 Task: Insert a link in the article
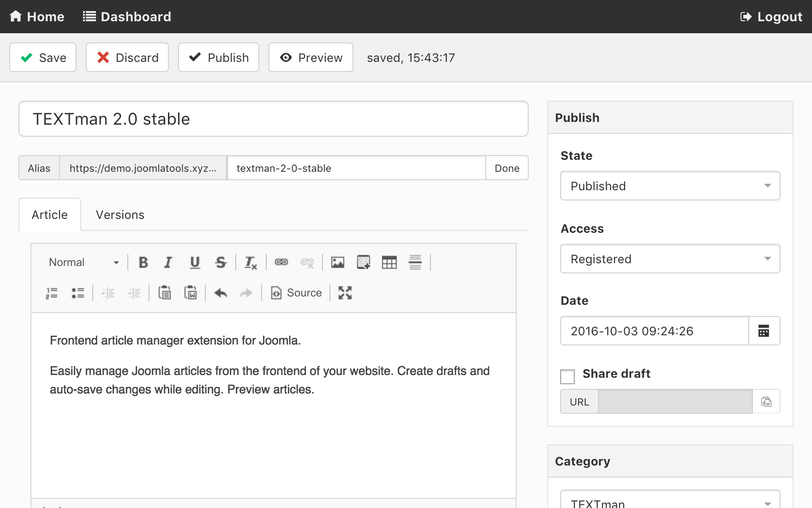point(281,262)
